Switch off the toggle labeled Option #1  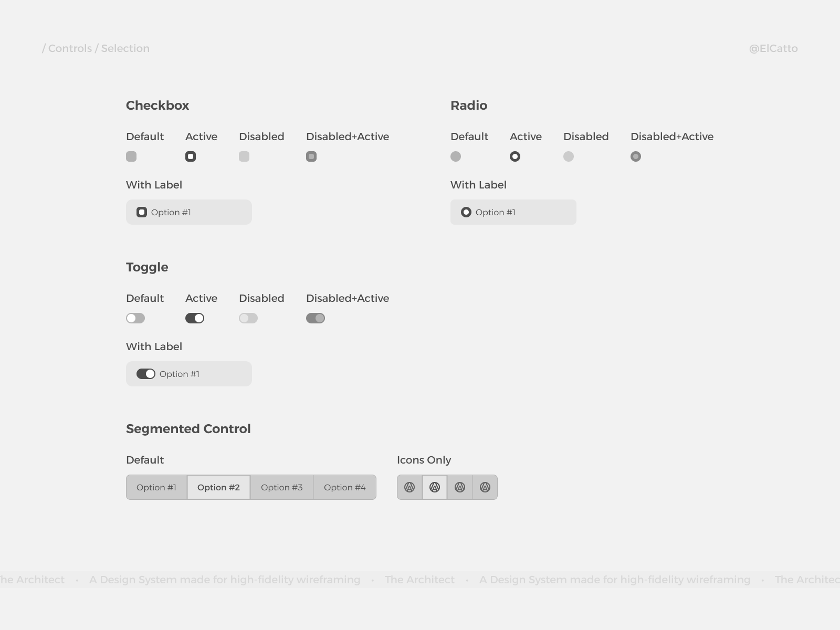click(x=146, y=374)
